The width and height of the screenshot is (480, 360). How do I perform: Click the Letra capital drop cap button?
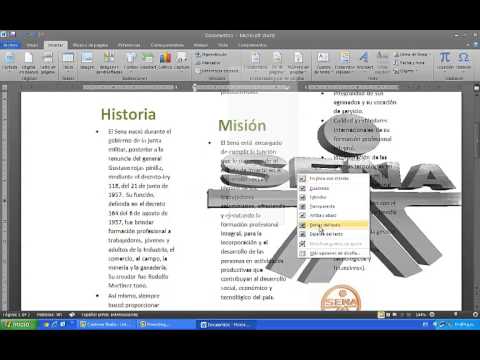[382, 63]
